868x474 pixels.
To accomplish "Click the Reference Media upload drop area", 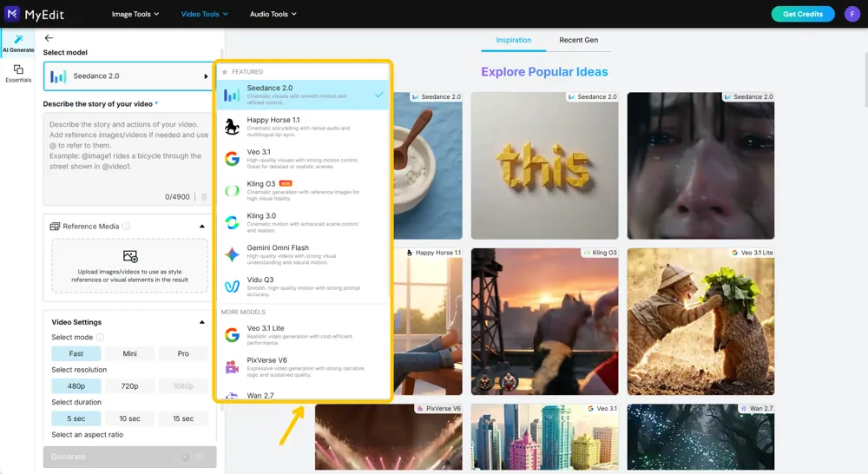I will coord(129,266).
